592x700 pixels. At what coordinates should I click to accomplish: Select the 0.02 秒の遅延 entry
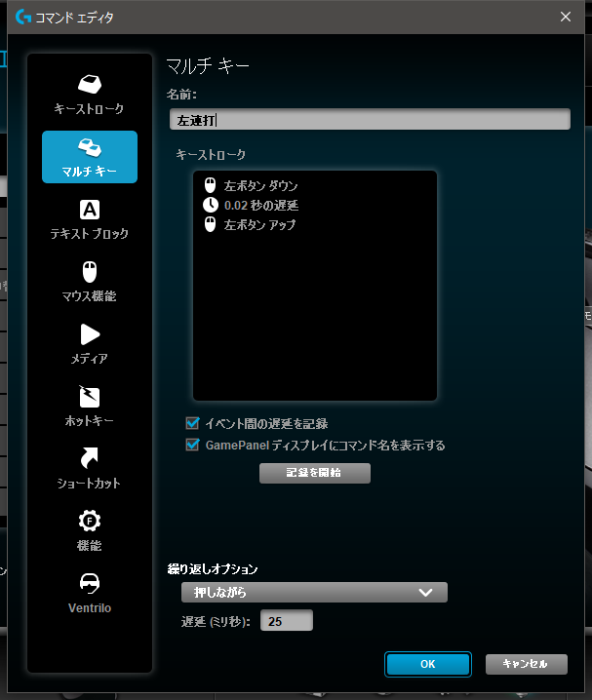260,205
